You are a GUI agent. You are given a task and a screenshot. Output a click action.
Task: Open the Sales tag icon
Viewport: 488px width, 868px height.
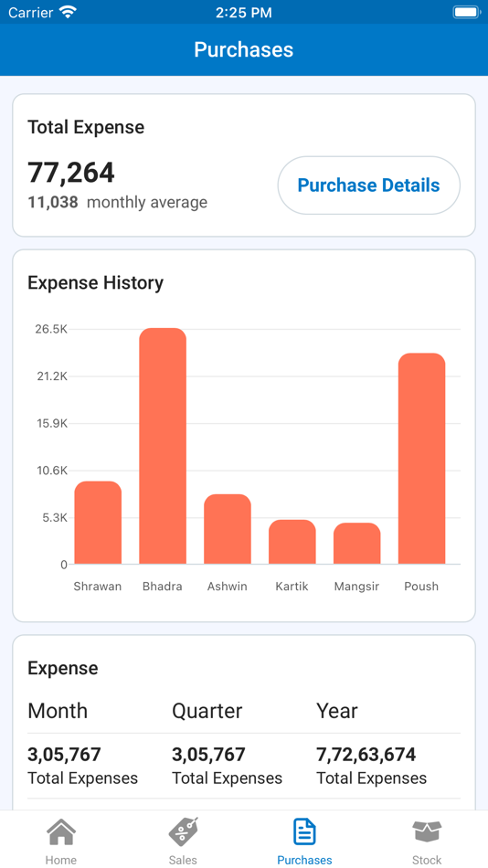click(x=183, y=832)
